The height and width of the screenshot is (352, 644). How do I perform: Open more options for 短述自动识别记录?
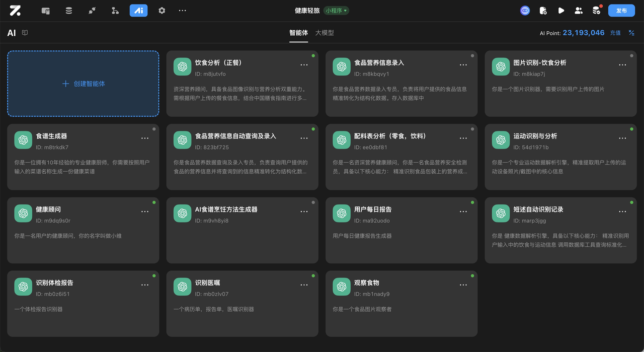[622, 212]
